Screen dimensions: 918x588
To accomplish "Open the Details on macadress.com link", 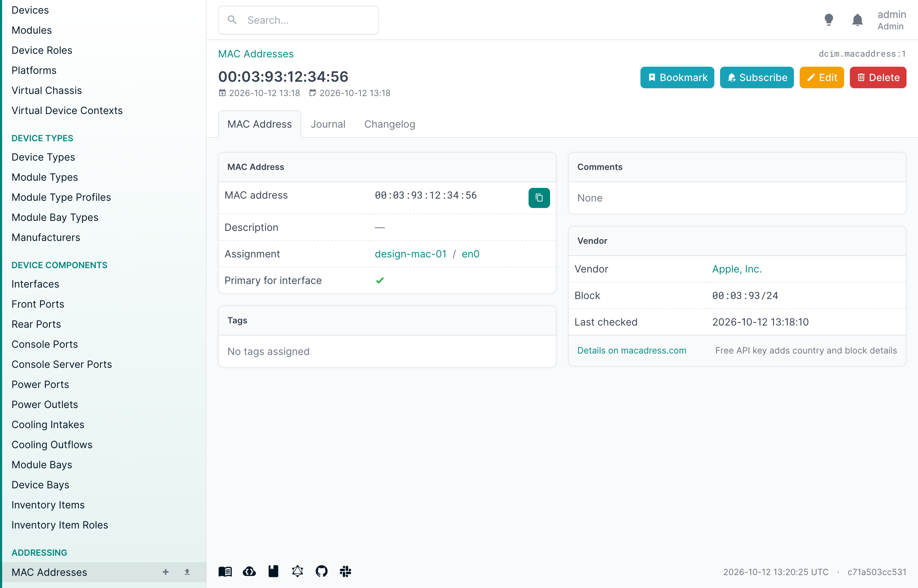I will [631, 351].
